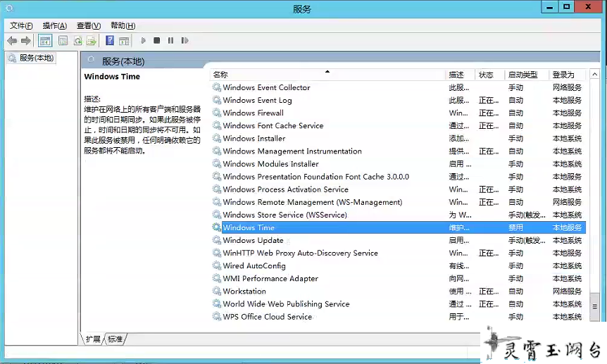
Task: Open the 查看(V) menu
Action: pyautogui.click(x=88, y=25)
